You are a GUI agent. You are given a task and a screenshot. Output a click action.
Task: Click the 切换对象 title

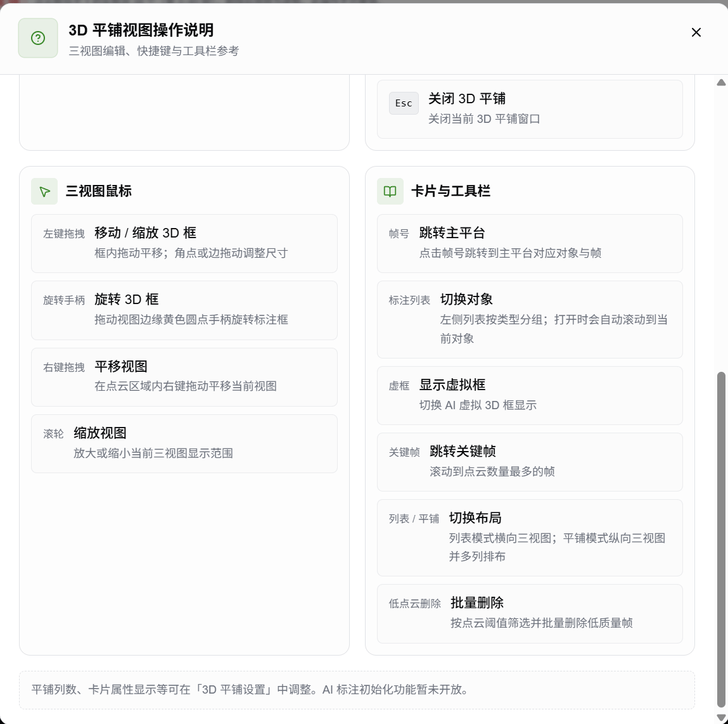(466, 300)
